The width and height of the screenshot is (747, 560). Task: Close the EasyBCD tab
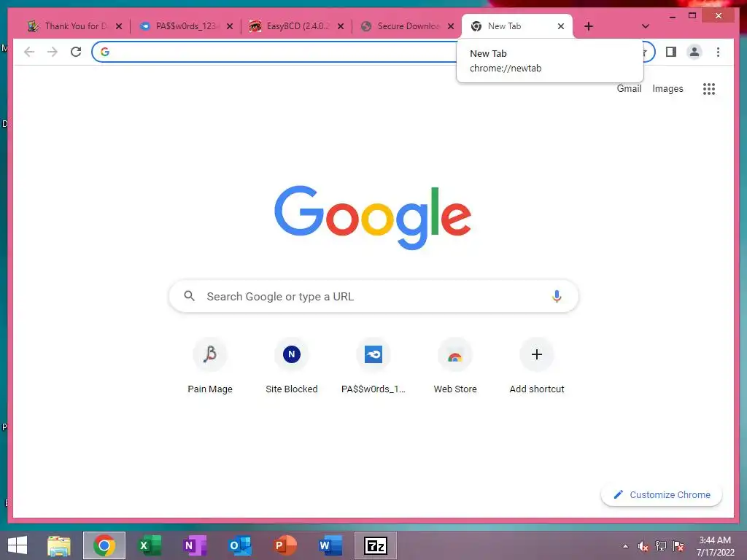[x=341, y=26]
